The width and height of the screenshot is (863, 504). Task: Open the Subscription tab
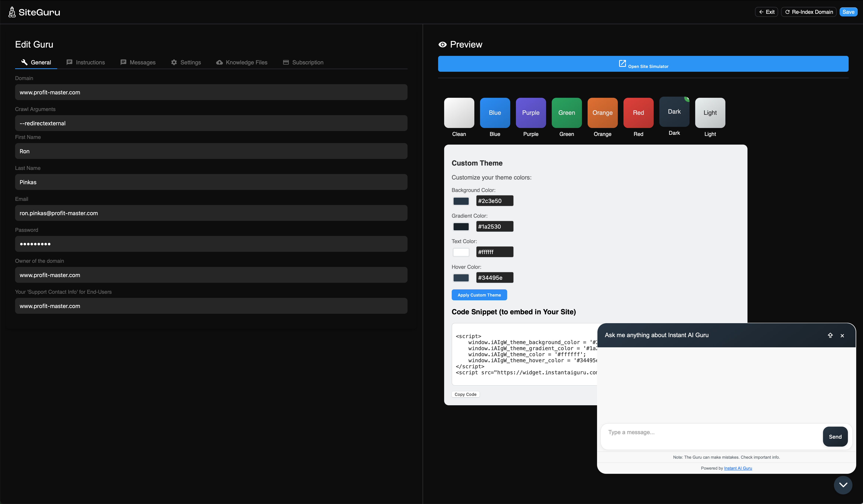303,62
